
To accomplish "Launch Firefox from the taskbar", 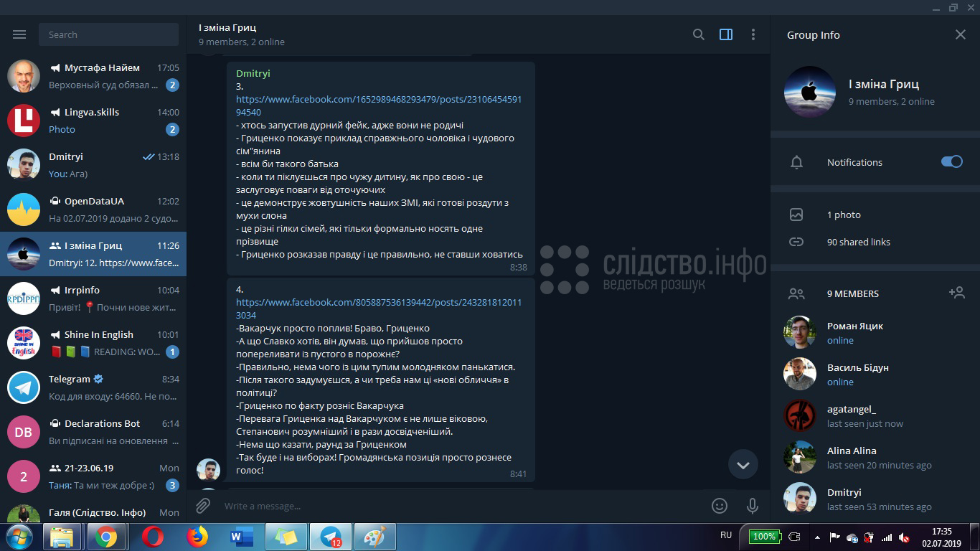I will 197,537.
